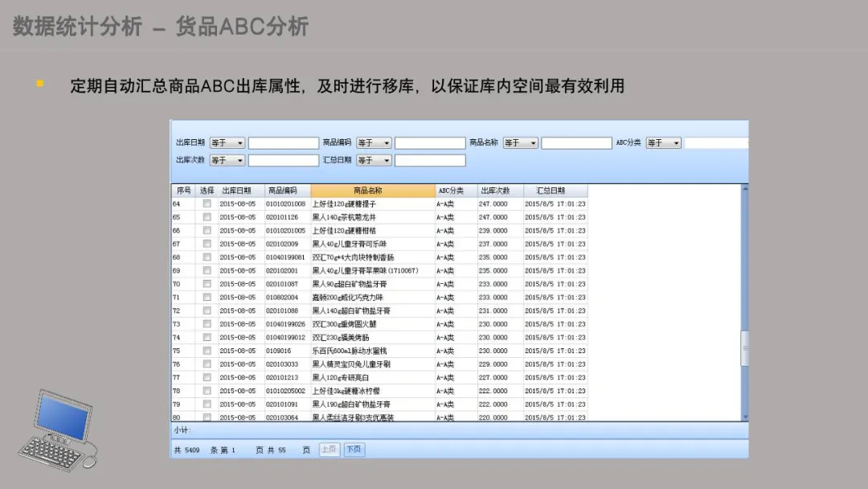
Task: Sort by the 出库次数 column header
Action: click(501, 191)
